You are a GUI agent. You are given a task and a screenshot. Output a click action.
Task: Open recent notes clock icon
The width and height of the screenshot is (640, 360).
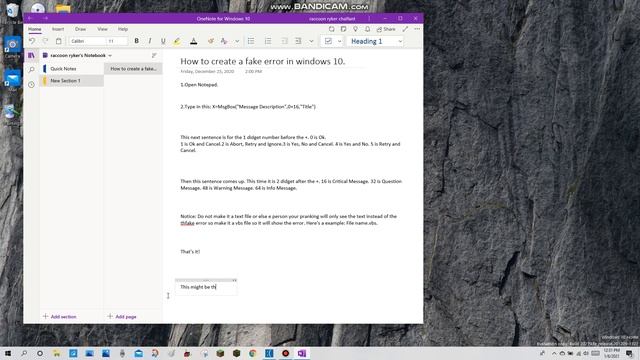[x=31, y=84]
